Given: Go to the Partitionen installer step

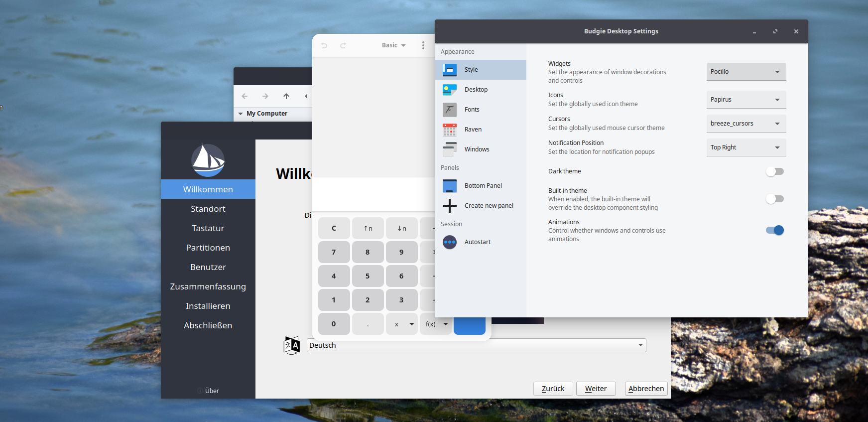Looking at the screenshot, I should tap(208, 248).
